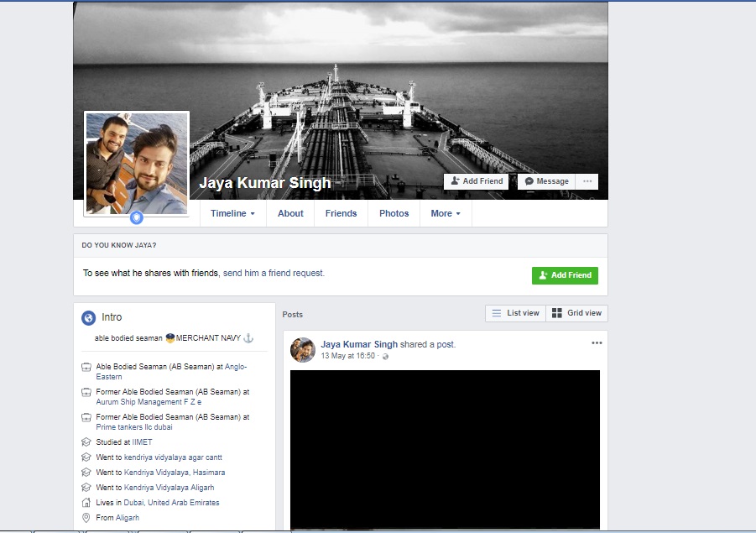Open post options three-dots menu
Image resolution: width=756 pixels, height=533 pixels.
tap(597, 343)
